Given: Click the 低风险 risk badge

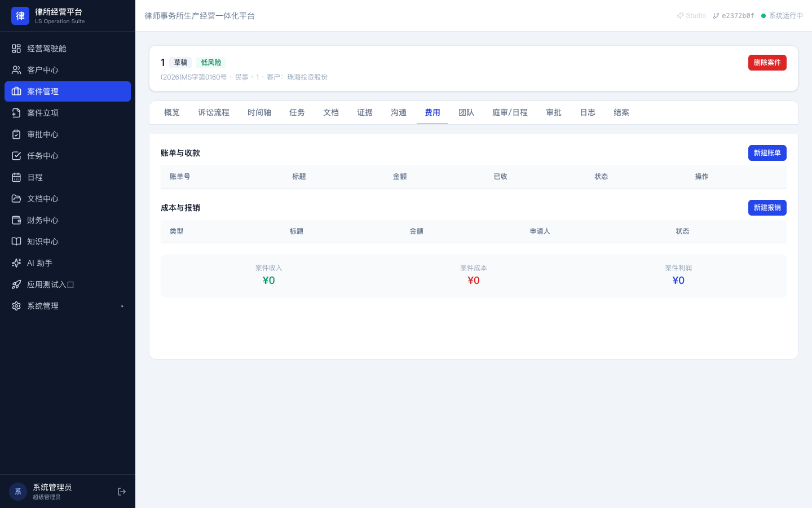Looking at the screenshot, I should 211,63.
